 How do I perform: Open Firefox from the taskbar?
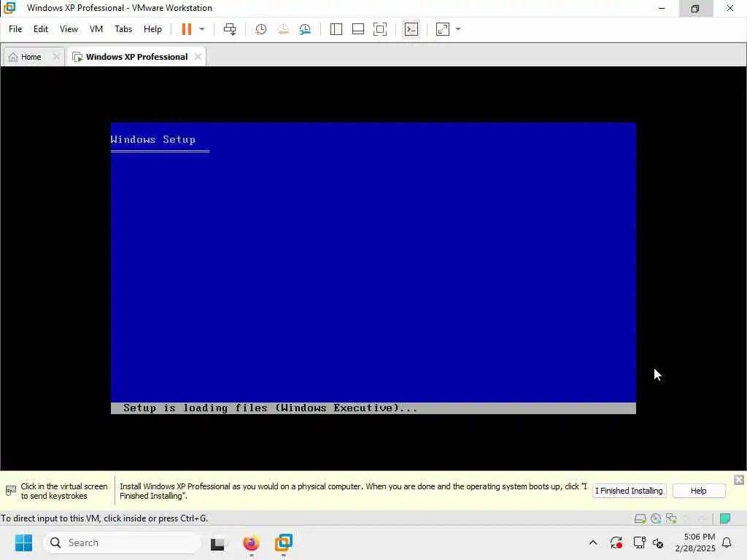pyautogui.click(x=251, y=542)
